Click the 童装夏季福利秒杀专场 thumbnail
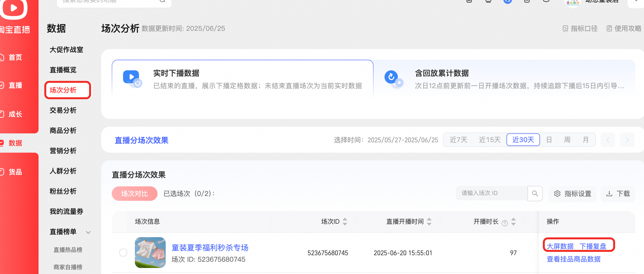The height and width of the screenshot is (274, 644). click(150, 253)
